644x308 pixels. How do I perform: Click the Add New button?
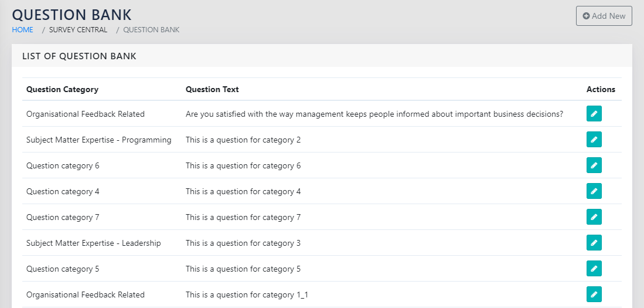tap(604, 16)
